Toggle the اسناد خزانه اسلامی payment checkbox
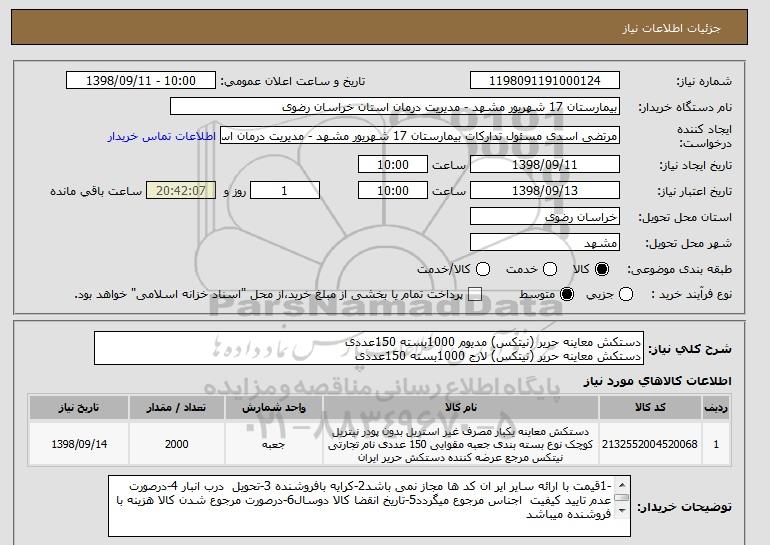This screenshot has width=770, height=545. coord(474,295)
